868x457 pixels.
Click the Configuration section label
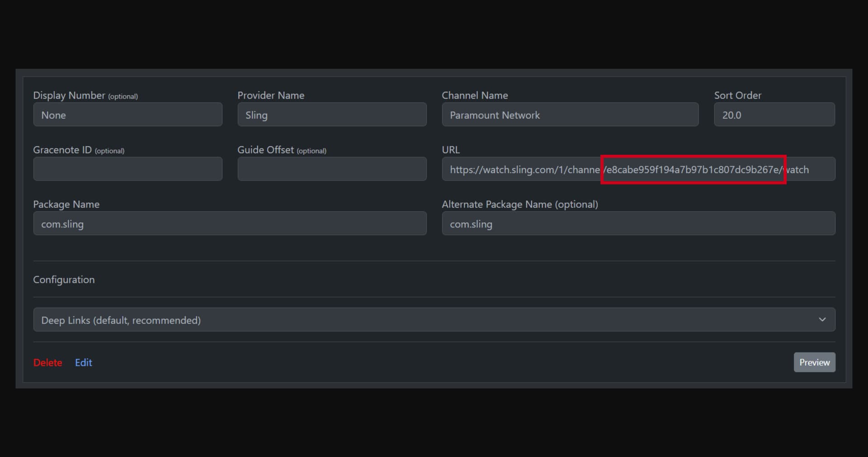pyautogui.click(x=63, y=280)
